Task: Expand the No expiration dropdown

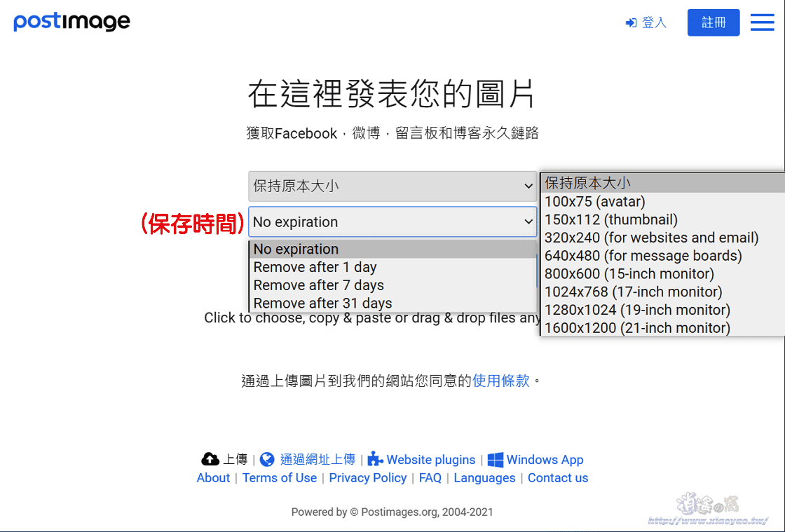Action: pyautogui.click(x=392, y=222)
